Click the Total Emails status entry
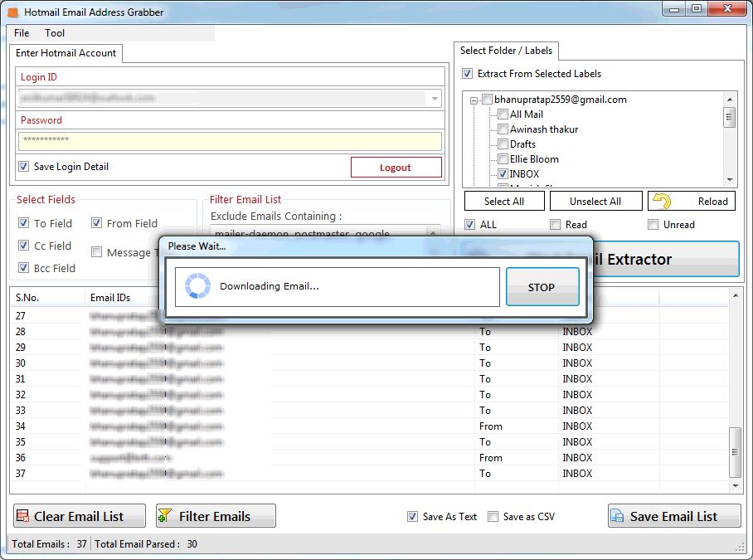 pos(50,544)
